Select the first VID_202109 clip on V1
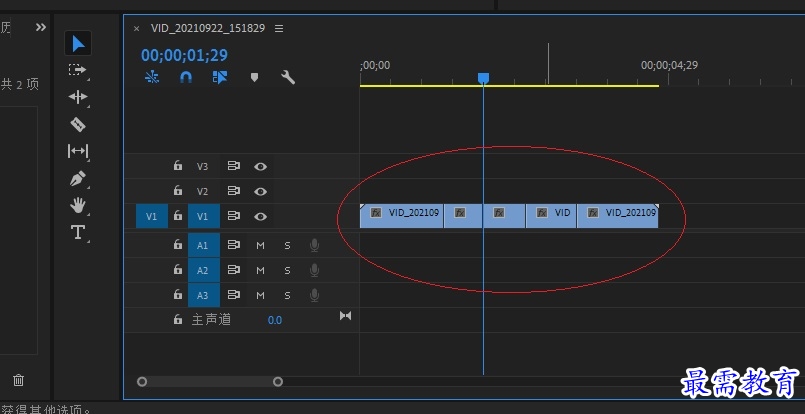 pyautogui.click(x=401, y=216)
